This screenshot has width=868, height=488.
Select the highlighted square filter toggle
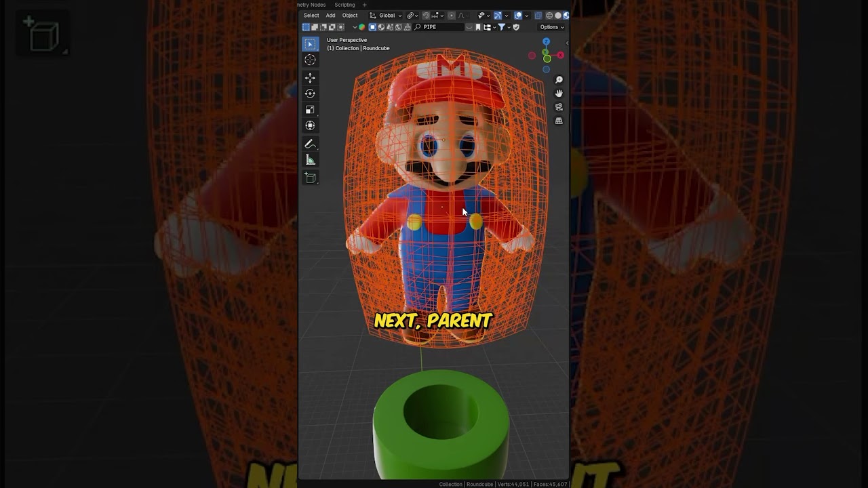[x=372, y=27]
